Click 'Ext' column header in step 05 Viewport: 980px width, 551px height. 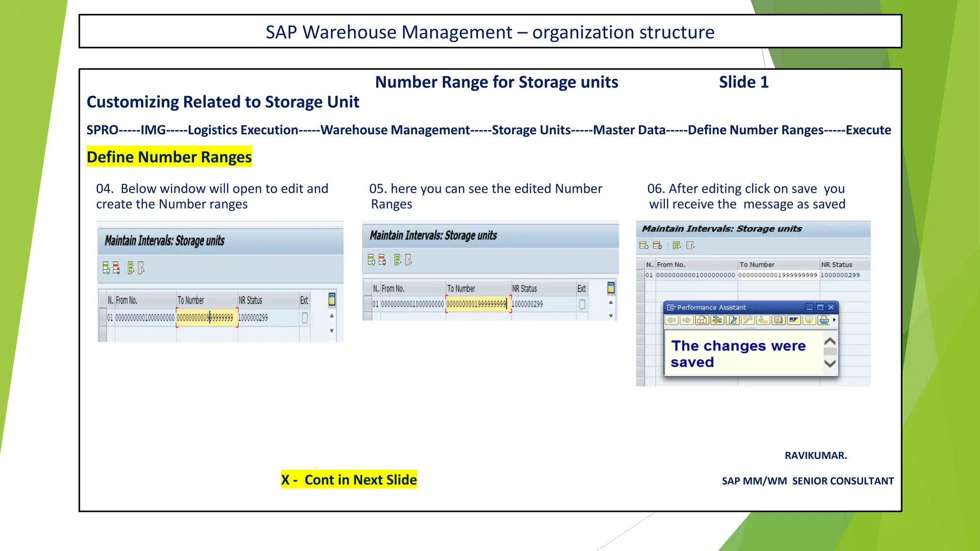582,288
